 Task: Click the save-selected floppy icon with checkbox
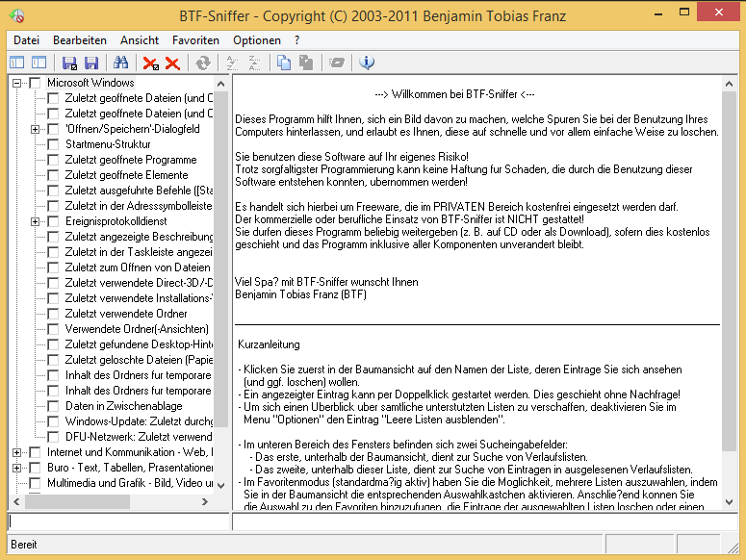coord(70,63)
